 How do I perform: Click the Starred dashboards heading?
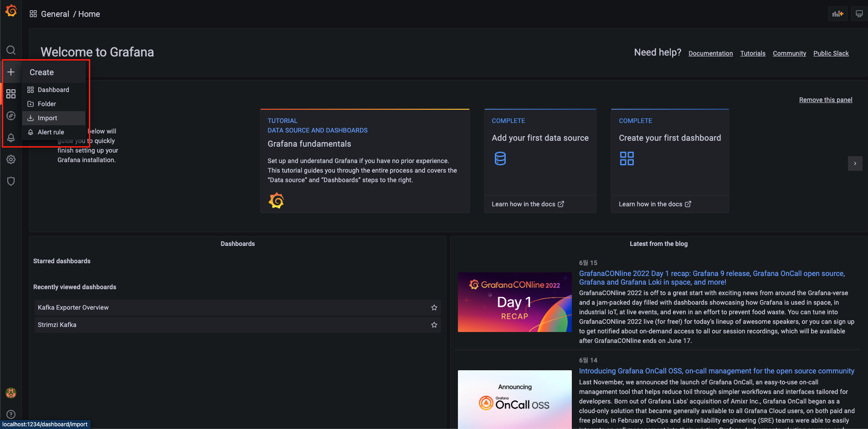[x=62, y=261]
